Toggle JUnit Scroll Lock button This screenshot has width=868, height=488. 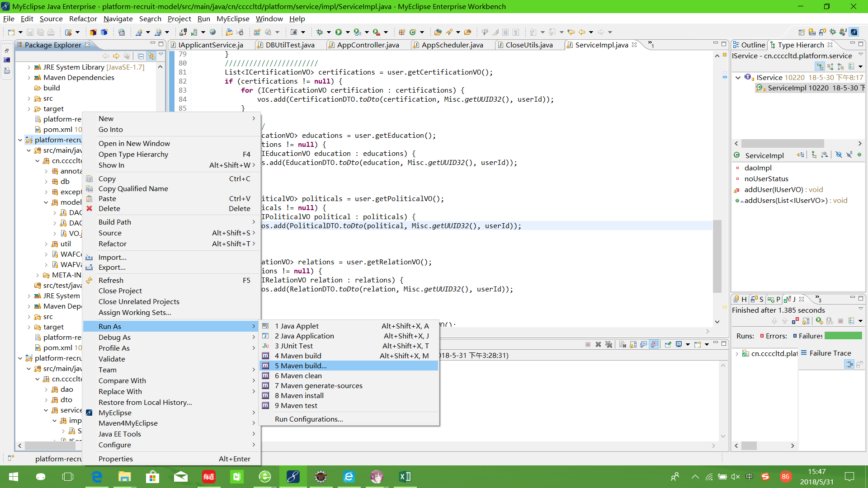pyautogui.click(x=806, y=321)
